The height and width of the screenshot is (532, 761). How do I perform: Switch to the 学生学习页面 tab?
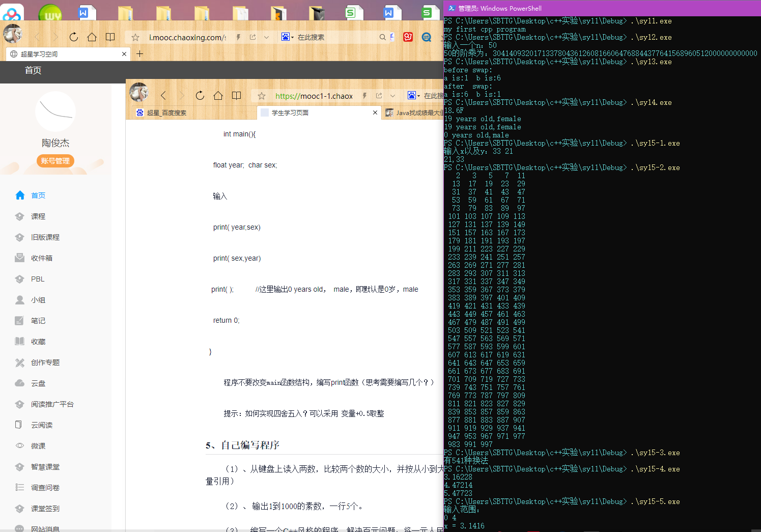tap(290, 113)
